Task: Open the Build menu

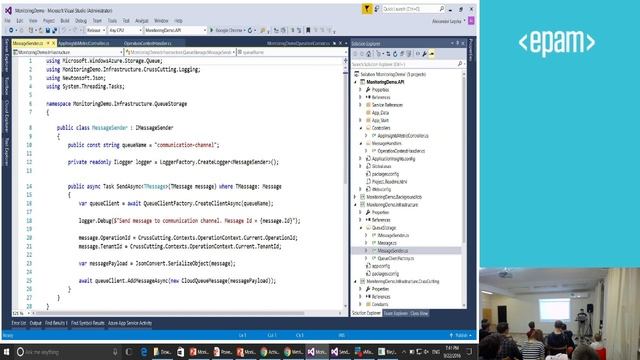Action: [65, 20]
